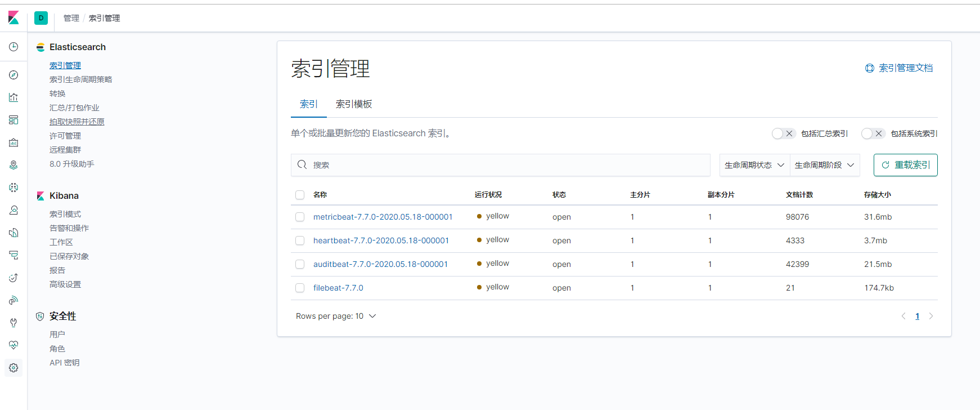
Task: Click the lifebuoy icon beside 索引管理文档
Action: 870,68
